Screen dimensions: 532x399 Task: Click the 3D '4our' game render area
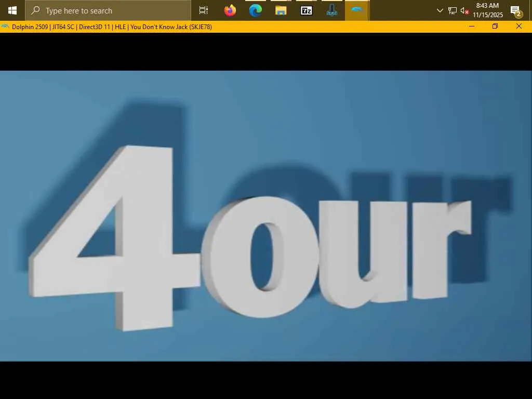[266, 216]
